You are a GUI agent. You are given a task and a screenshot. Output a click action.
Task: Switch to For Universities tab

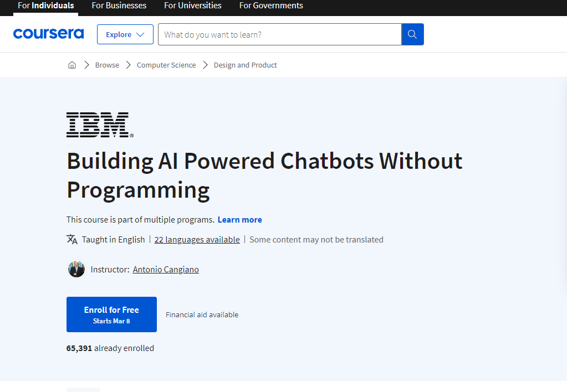coord(193,6)
